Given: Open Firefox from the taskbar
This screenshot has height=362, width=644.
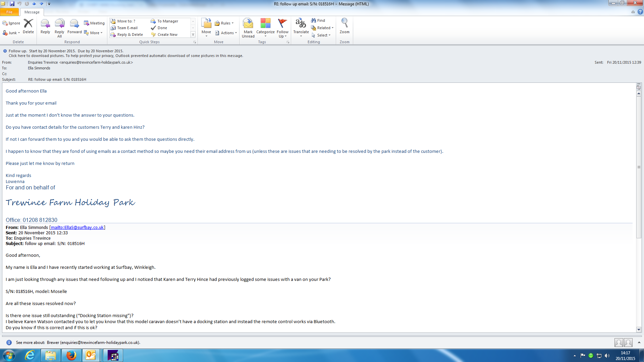Looking at the screenshot, I should coord(71,355).
